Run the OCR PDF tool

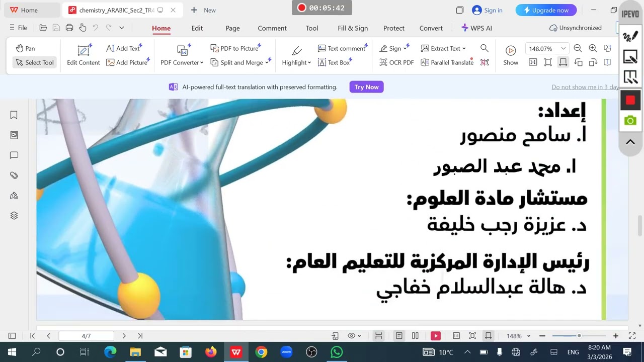(396, 62)
